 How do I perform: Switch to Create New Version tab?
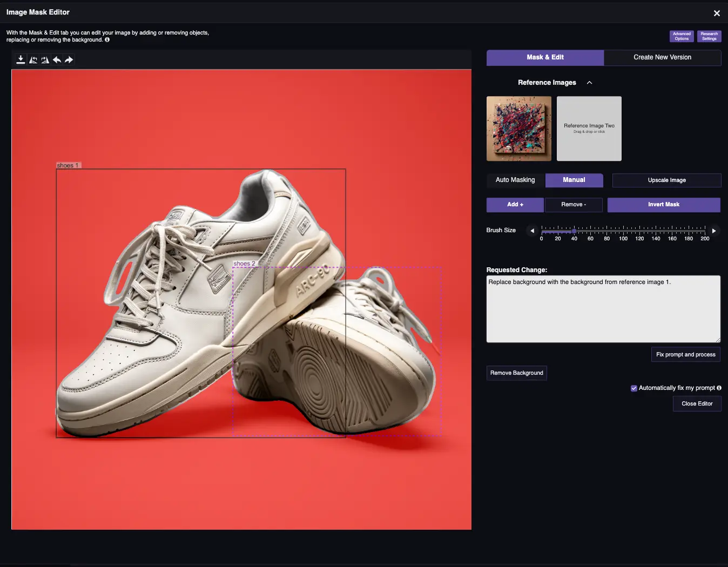[662, 57]
